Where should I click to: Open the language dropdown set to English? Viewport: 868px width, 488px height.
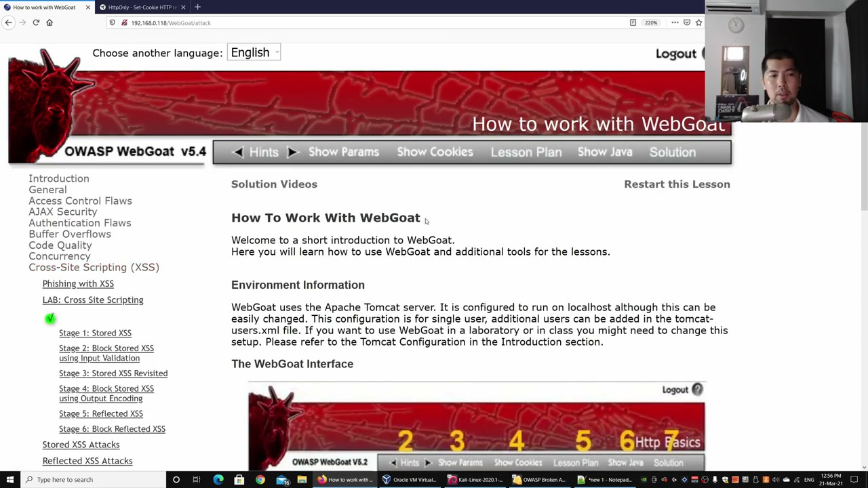point(254,52)
